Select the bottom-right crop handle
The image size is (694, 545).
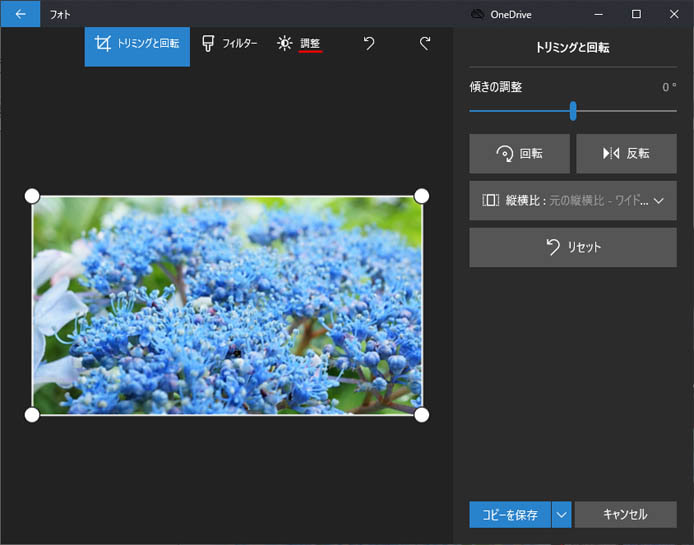coord(422,415)
